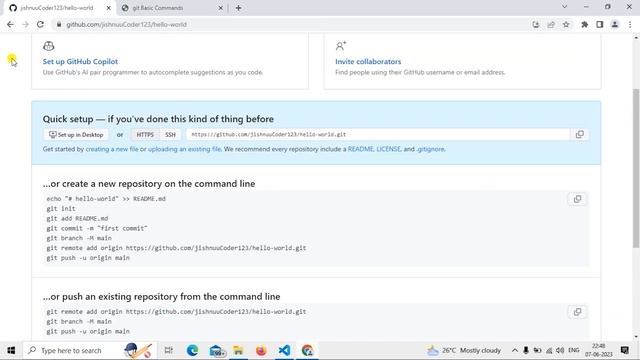This screenshot has height=360, width=640.
Task: Follow the uploading an existing file link
Action: pyautogui.click(x=184, y=149)
